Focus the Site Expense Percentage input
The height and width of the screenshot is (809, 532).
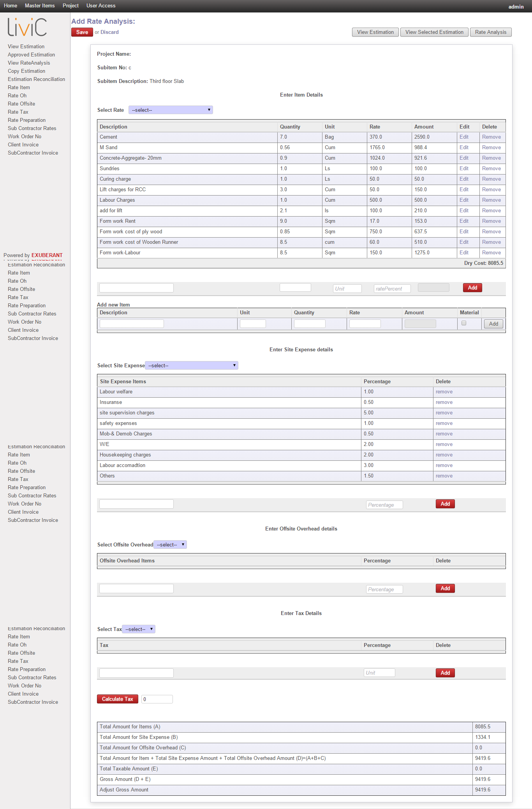[384, 505]
